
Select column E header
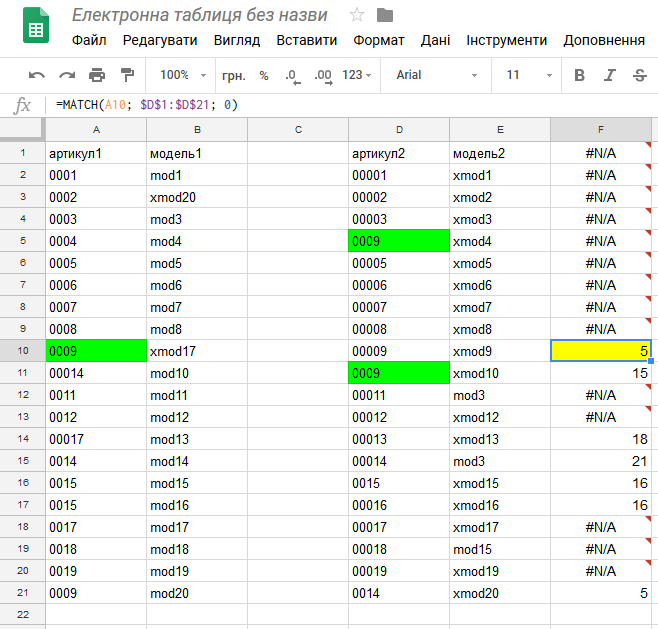(500, 130)
